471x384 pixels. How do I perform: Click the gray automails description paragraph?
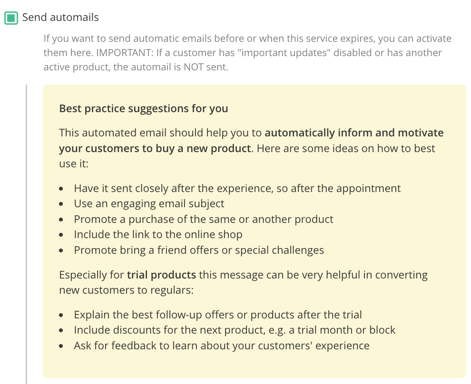click(x=247, y=53)
